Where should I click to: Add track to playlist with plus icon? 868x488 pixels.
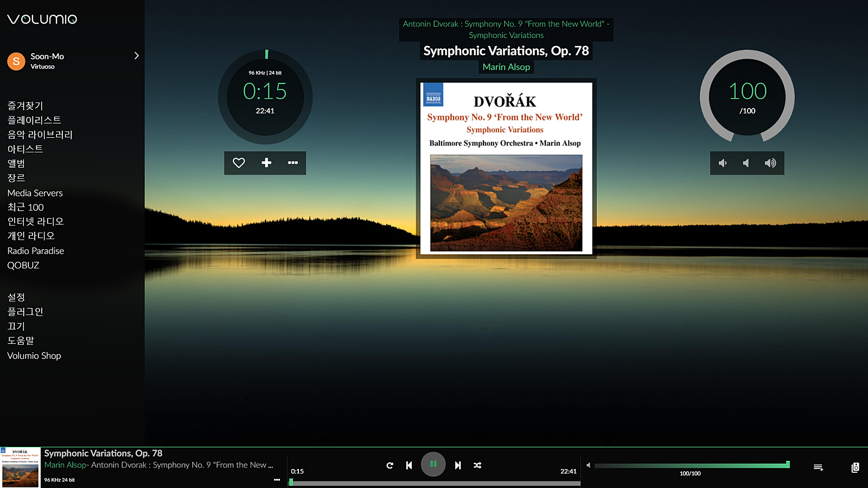coord(266,163)
